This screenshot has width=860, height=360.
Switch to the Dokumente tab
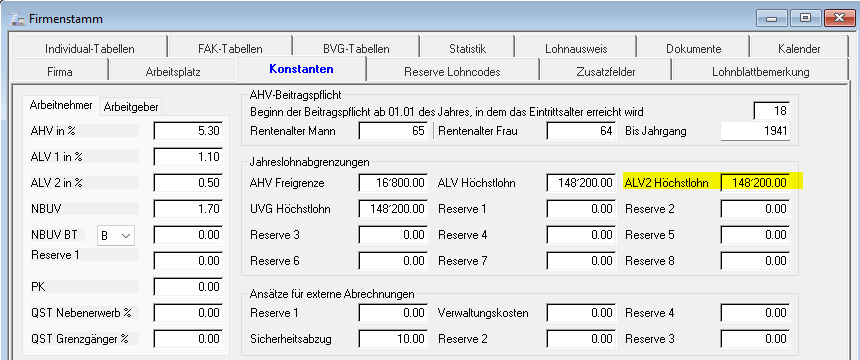[693, 48]
